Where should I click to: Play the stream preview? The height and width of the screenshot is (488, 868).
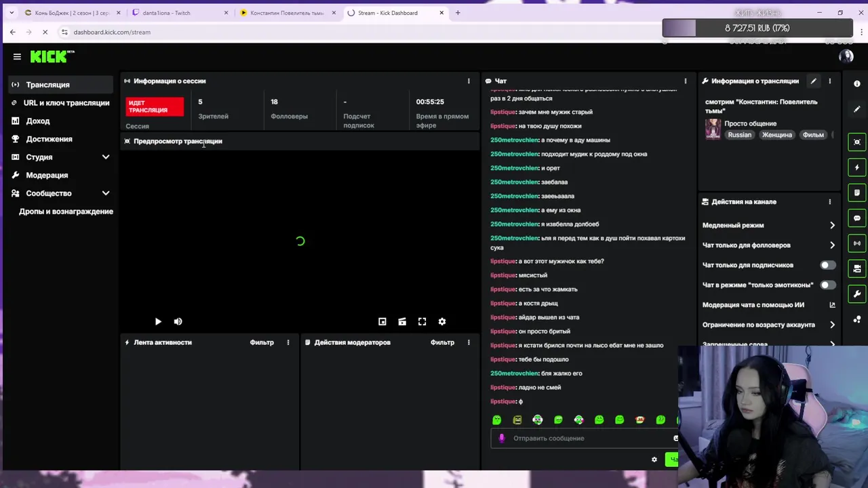point(158,322)
